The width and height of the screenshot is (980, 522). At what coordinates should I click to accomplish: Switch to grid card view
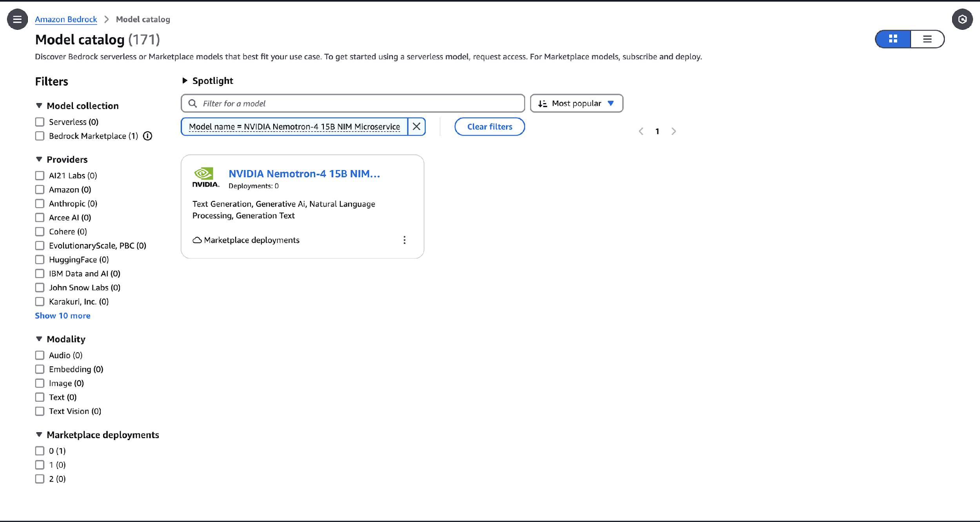893,39
